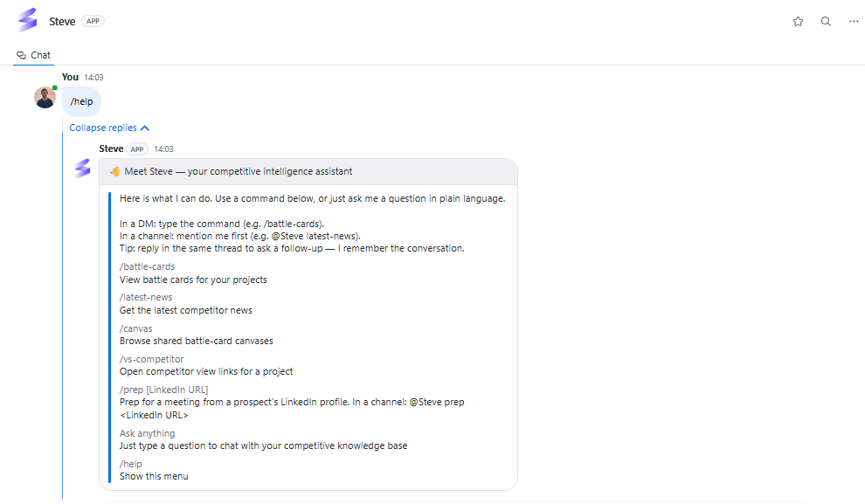Click the Steve app logo in header

click(27, 20)
